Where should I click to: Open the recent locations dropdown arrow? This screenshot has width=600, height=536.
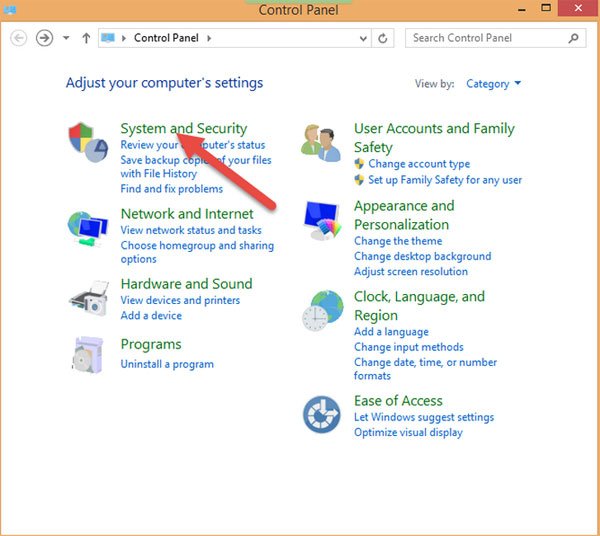click(66, 38)
